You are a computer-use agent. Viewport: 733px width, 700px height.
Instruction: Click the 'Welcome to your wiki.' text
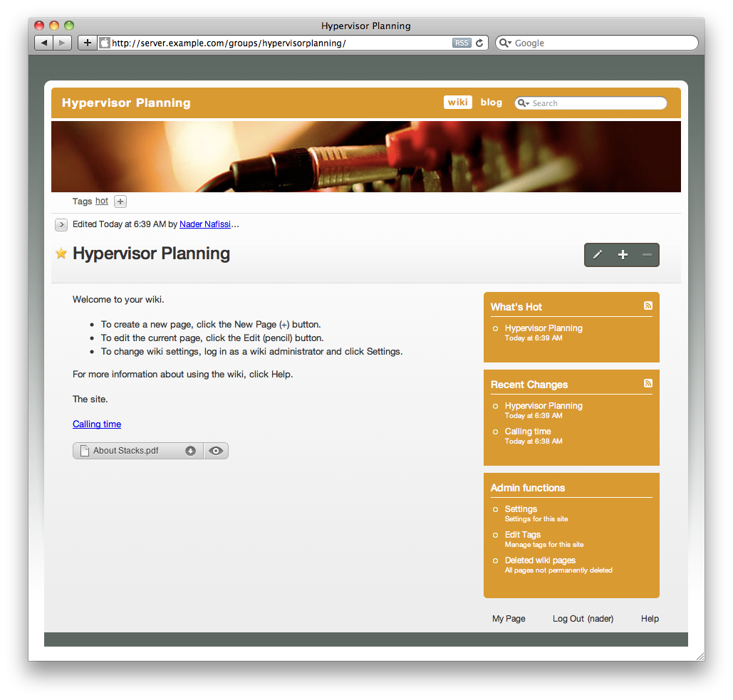118,300
